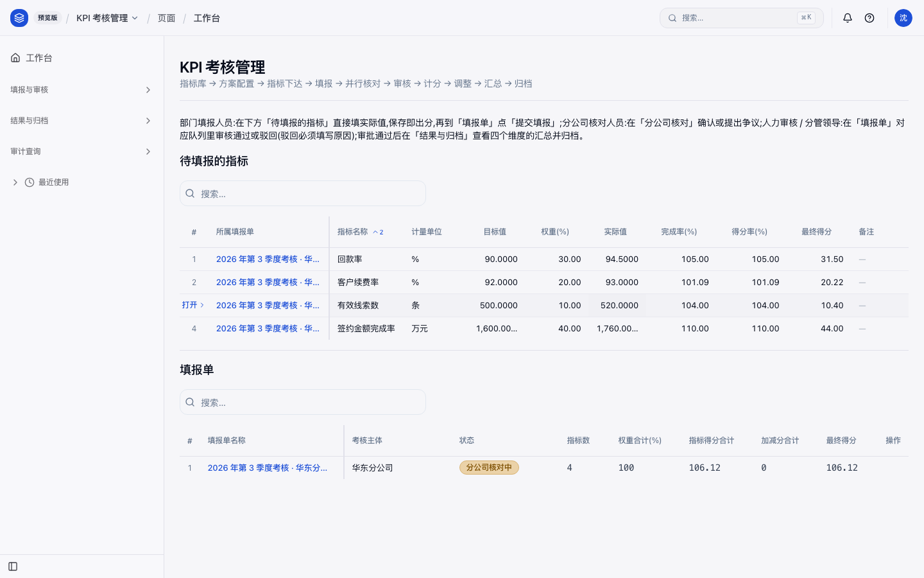
Task: Click the 考核主体 column header
Action: pyautogui.click(x=367, y=441)
